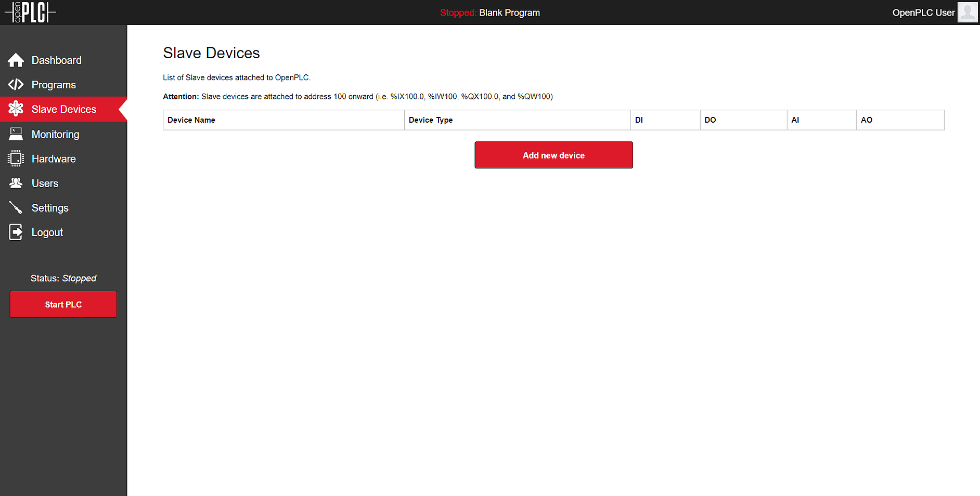
Task: Navigate to Hardware label
Action: pyautogui.click(x=54, y=159)
